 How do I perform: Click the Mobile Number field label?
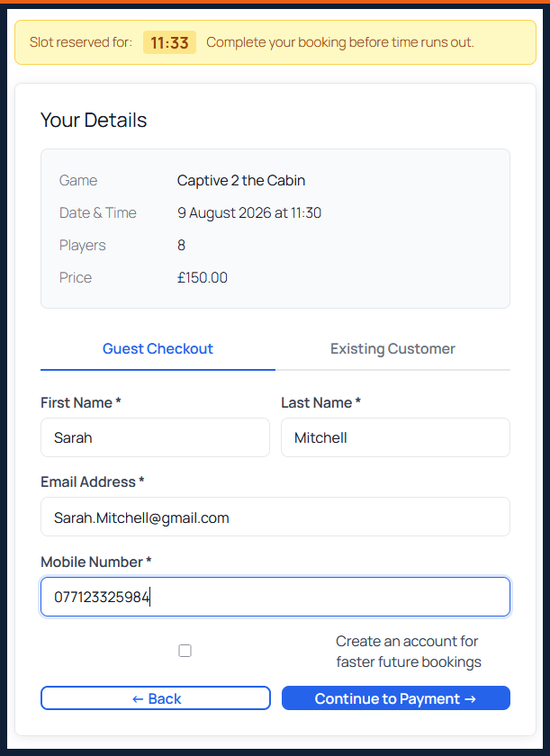pos(96,562)
